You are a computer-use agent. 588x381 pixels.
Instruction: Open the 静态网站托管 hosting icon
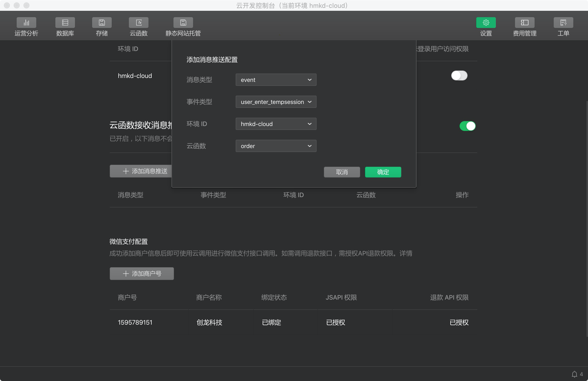(x=183, y=23)
